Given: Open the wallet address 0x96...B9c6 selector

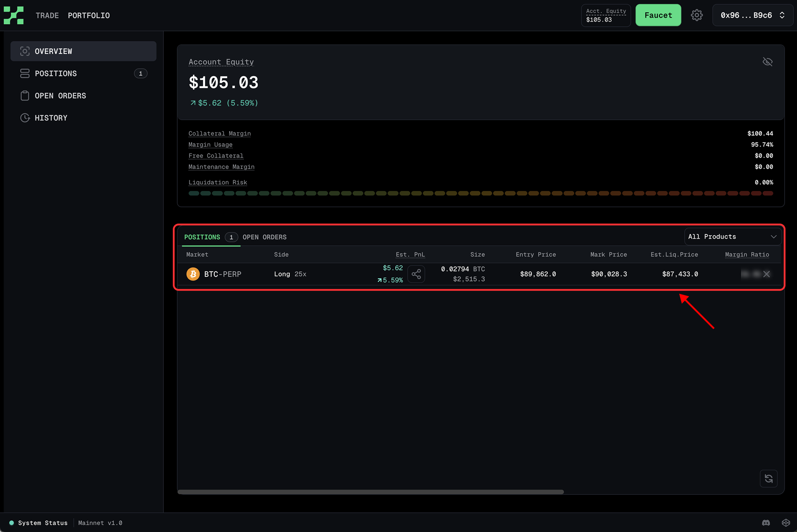Looking at the screenshot, I should click(x=752, y=15).
